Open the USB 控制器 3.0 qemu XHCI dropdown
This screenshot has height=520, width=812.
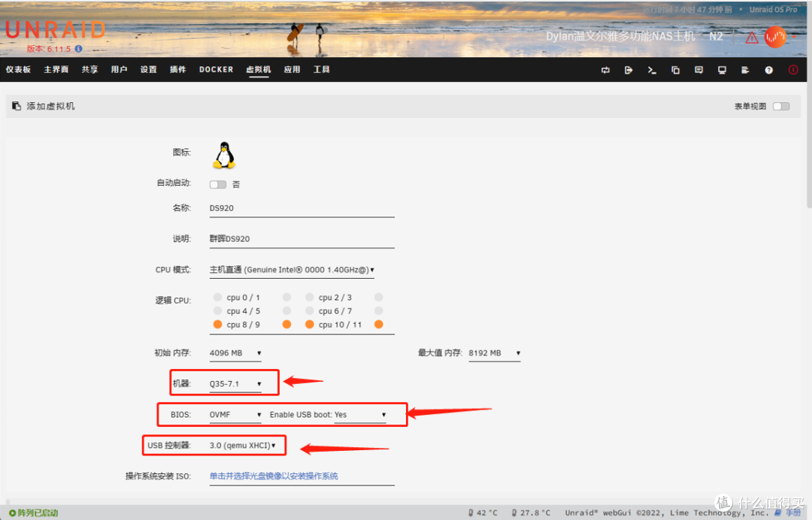(242, 446)
